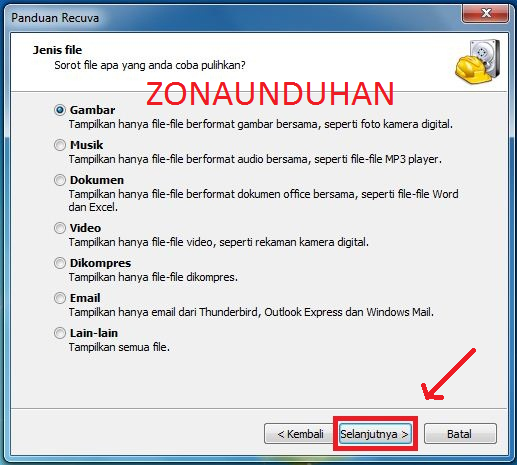
Task: Close the Panduan Recuva window
Action: click(486, 13)
